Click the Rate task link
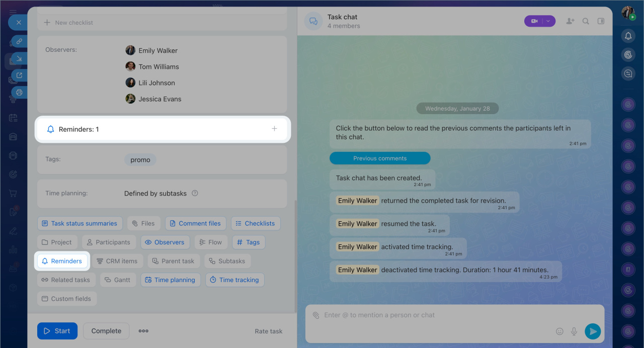644x348 pixels. point(268,331)
